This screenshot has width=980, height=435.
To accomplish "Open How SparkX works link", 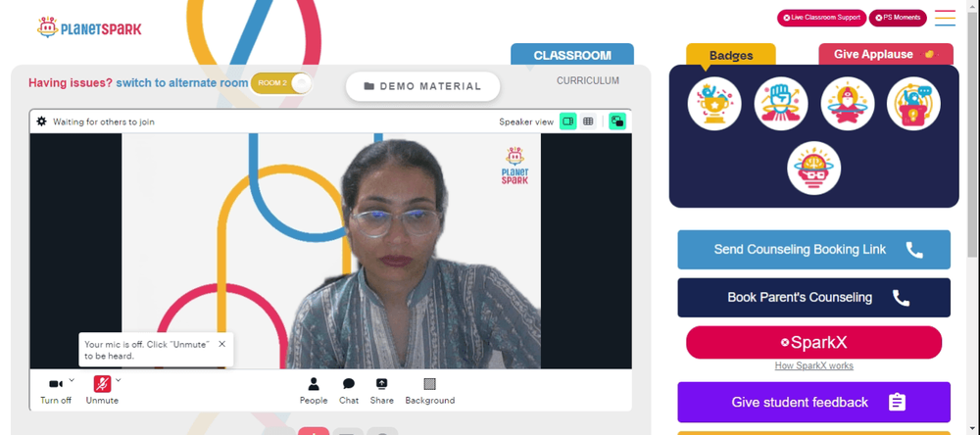I will coord(813,365).
